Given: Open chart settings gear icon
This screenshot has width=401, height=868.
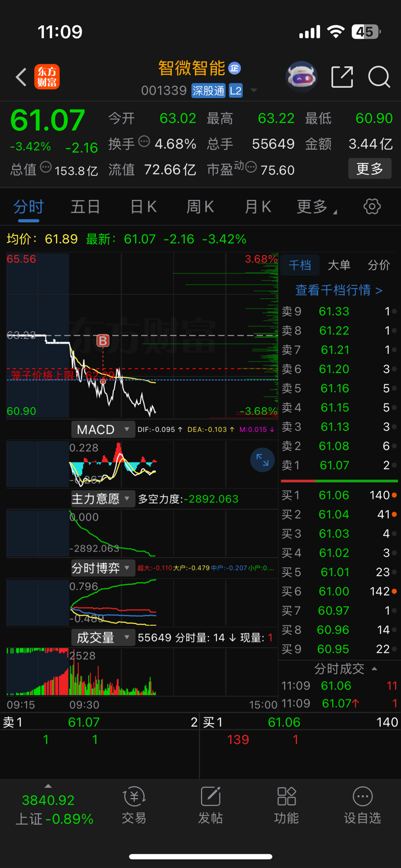Looking at the screenshot, I should pyautogui.click(x=372, y=206).
